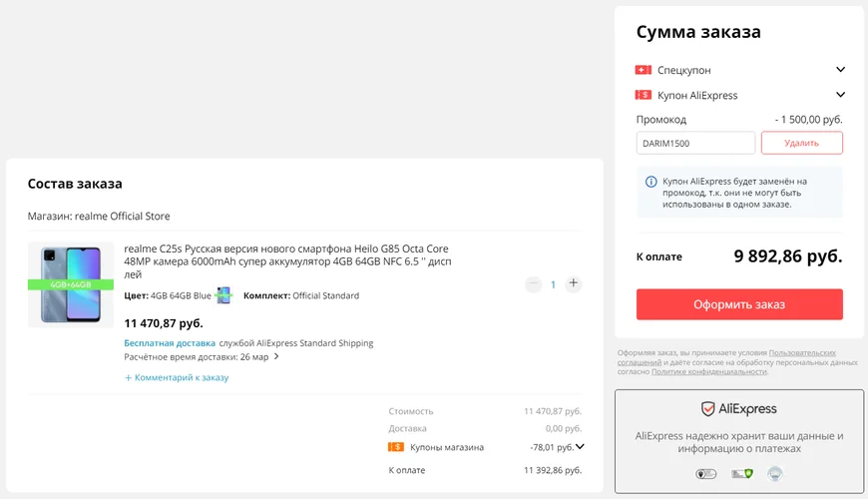Click the Купон AliExpress dollar coupon icon
The image size is (868, 499).
pos(643,95)
